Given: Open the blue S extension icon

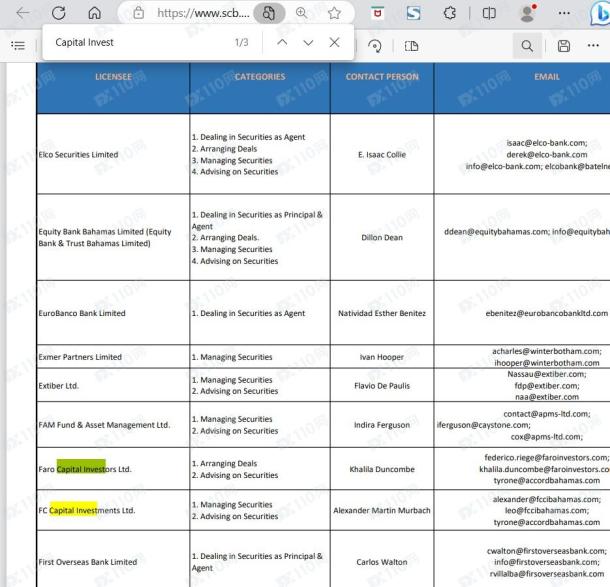Looking at the screenshot, I should [413, 13].
